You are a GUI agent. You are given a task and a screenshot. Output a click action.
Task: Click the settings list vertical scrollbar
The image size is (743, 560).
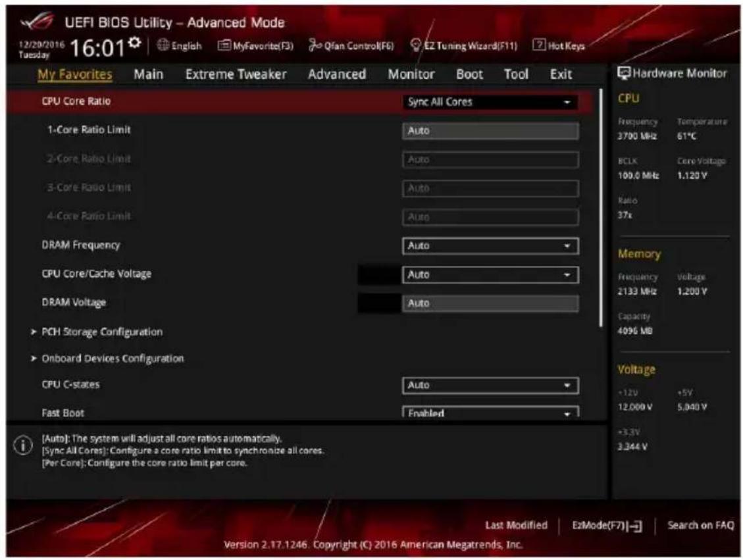(601, 207)
